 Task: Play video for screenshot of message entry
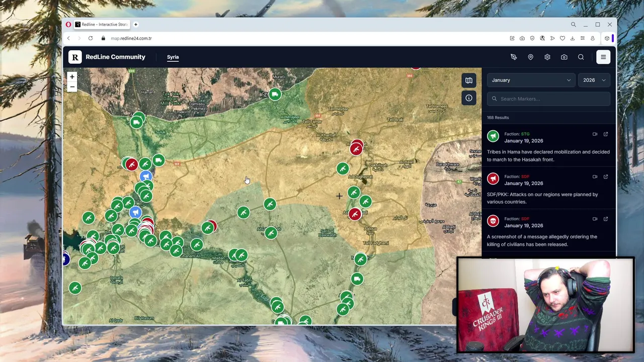595,219
